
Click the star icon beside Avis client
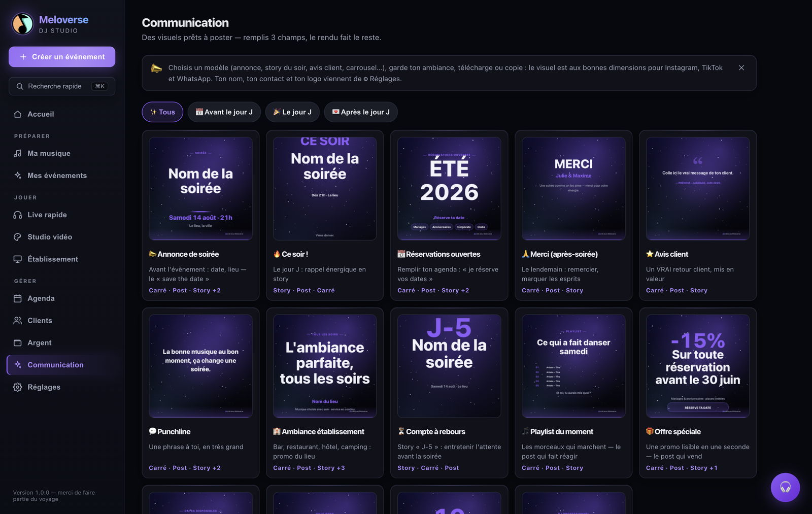pyautogui.click(x=650, y=254)
